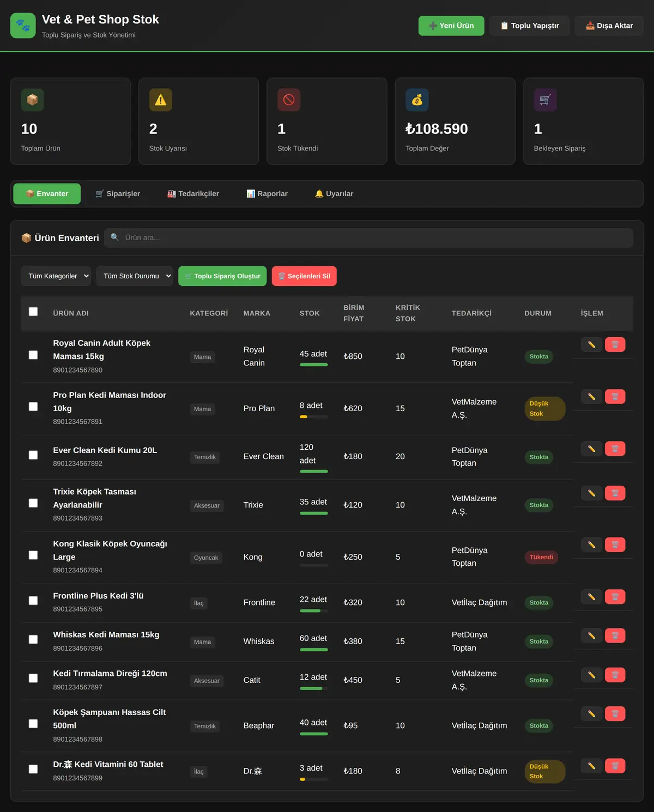Delete the Dr.森 Kedi Vitamini row
654x812 pixels.
(x=615, y=766)
